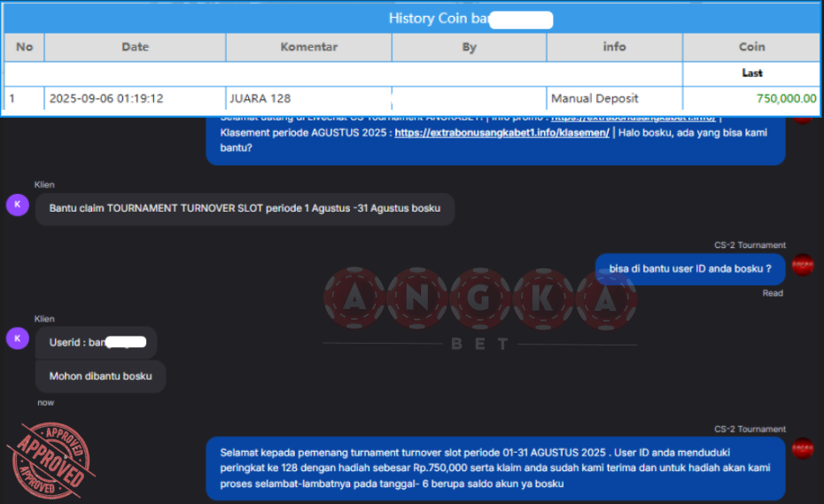Select the date cell 2025-09-06 01:19:12
This screenshot has width=824, height=504.
(x=135, y=98)
